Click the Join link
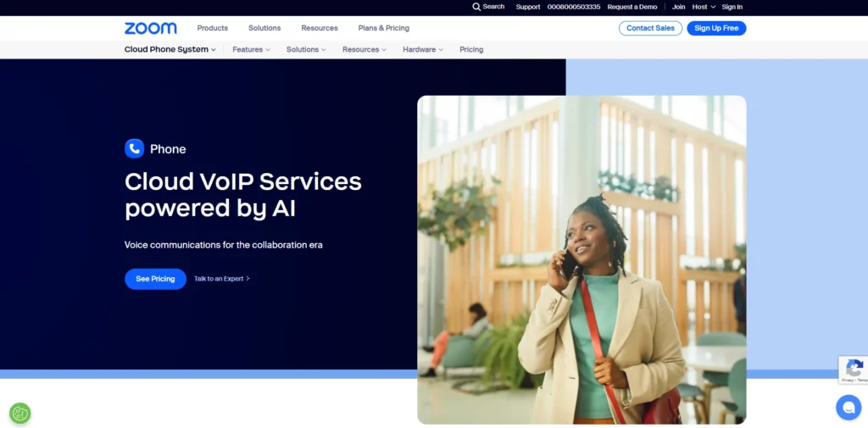This screenshot has width=868, height=428. (x=679, y=7)
